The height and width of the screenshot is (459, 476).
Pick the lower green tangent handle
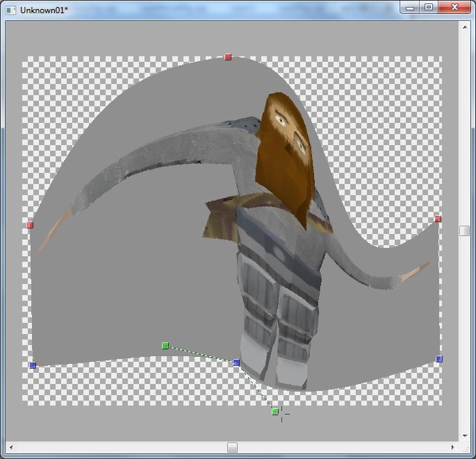(275, 412)
